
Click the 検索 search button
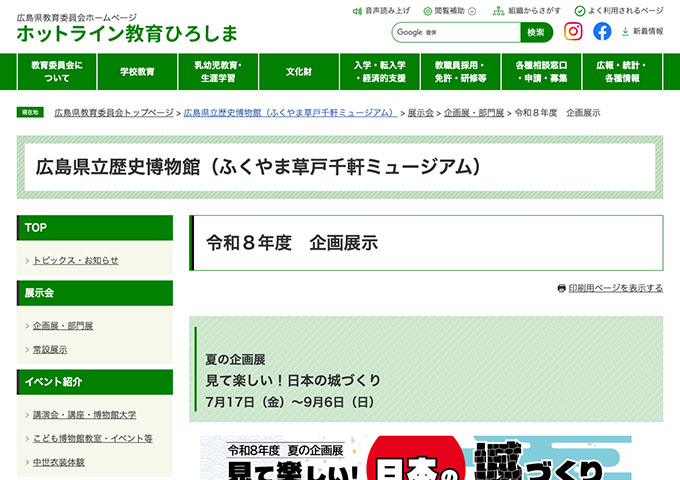click(536, 32)
